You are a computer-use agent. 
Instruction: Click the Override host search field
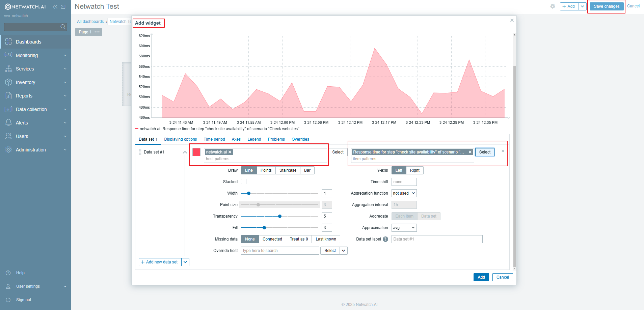click(279, 250)
